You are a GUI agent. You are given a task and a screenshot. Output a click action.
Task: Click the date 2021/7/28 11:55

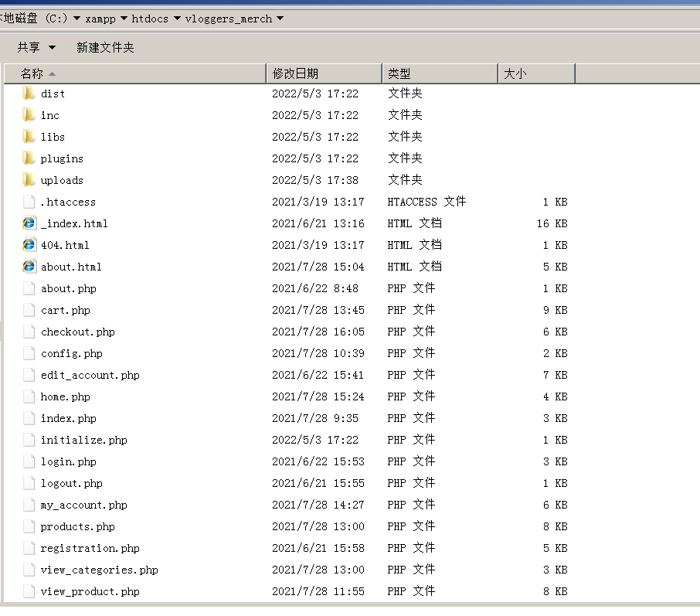(x=318, y=592)
